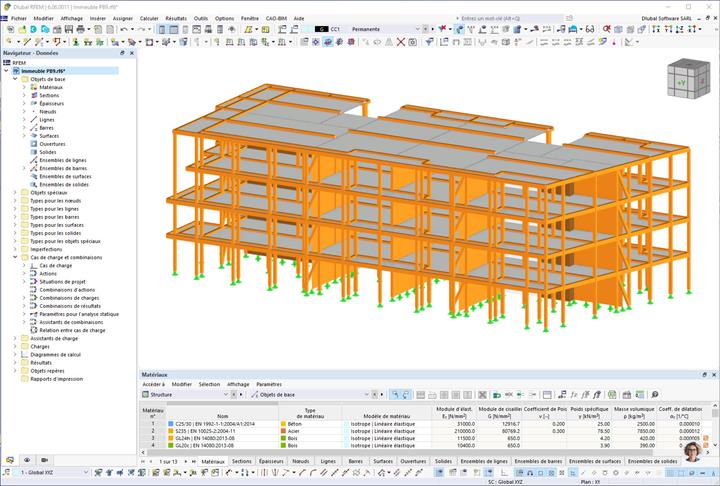This screenshot has width=720, height=486.
Task: Click the video camera icon under the navigator
Action: pos(45,460)
